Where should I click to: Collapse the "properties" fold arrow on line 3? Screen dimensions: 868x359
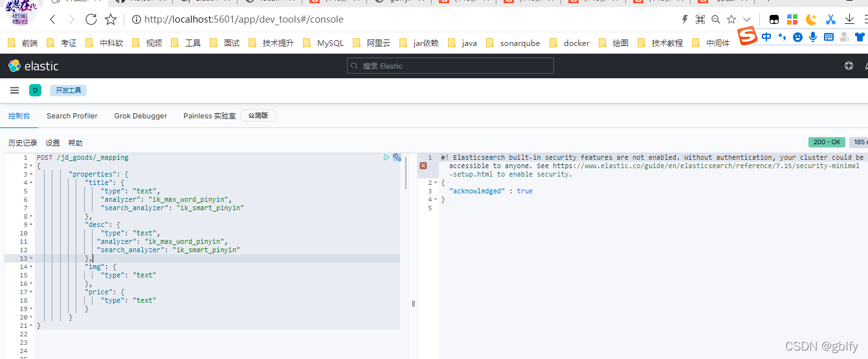(31, 175)
